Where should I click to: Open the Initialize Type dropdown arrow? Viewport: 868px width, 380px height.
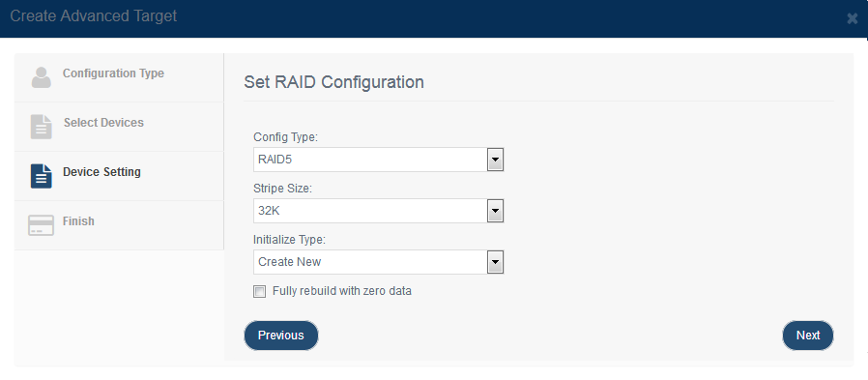[496, 262]
